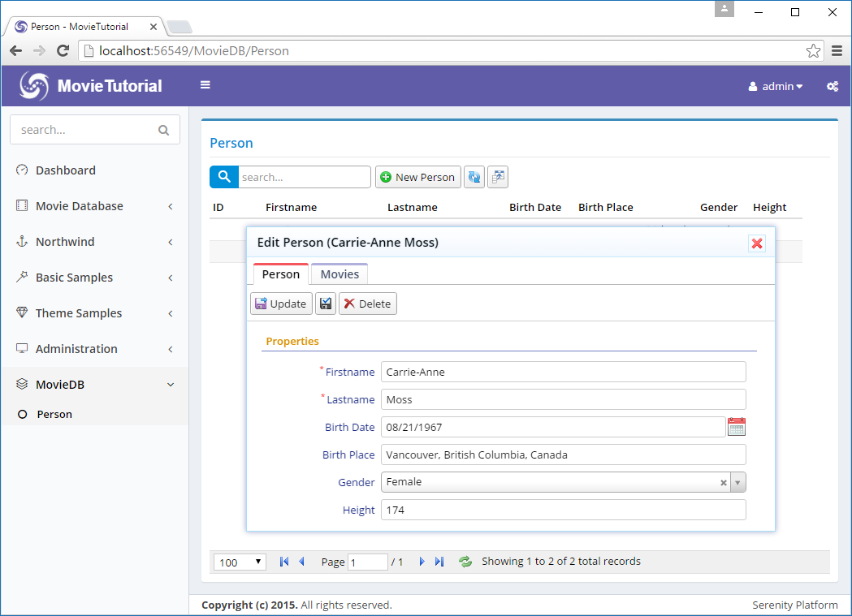Click the Delete button
The image size is (852, 616).
(367, 304)
